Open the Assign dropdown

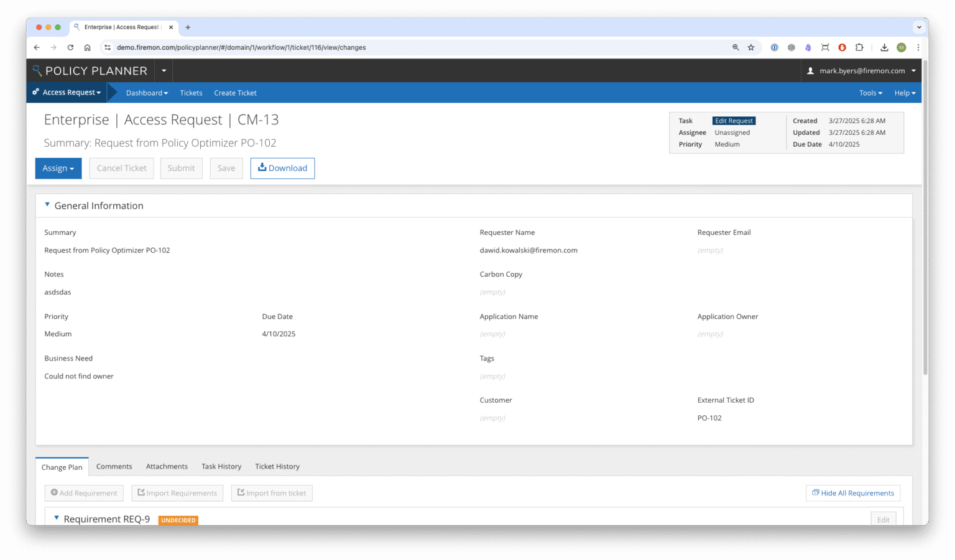pos(58,168)
